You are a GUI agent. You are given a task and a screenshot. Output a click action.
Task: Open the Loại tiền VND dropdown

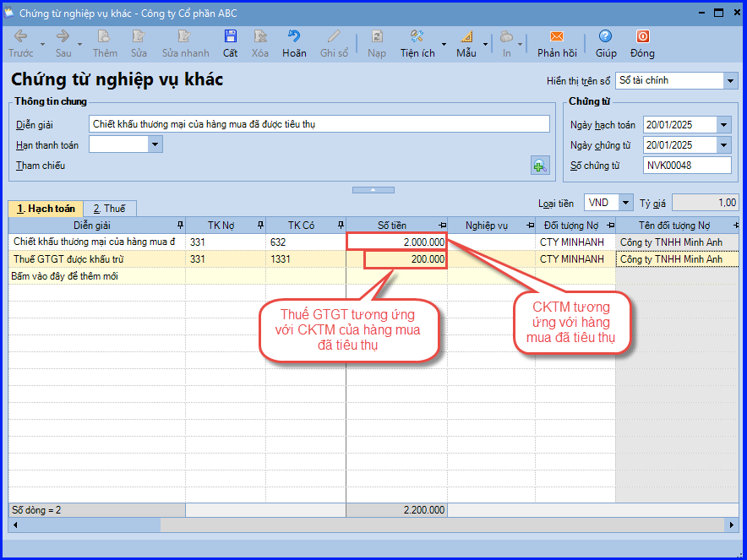625,203
